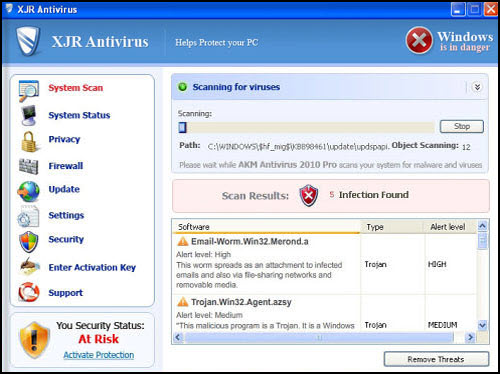The image size is (500, 374).
Task: Select the Email-Worm.Win32.Merond.a entry
Action: pyautogui.click(x=266, y=264)
